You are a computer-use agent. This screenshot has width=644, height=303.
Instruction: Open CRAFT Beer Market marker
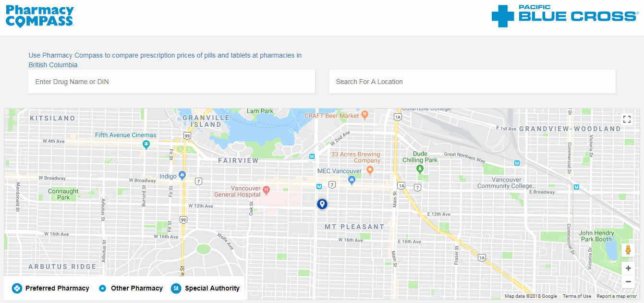[365, 115]
